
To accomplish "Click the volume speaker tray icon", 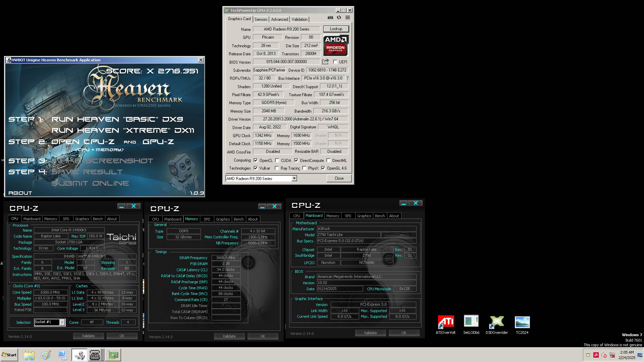I will (x=604, y=355).
